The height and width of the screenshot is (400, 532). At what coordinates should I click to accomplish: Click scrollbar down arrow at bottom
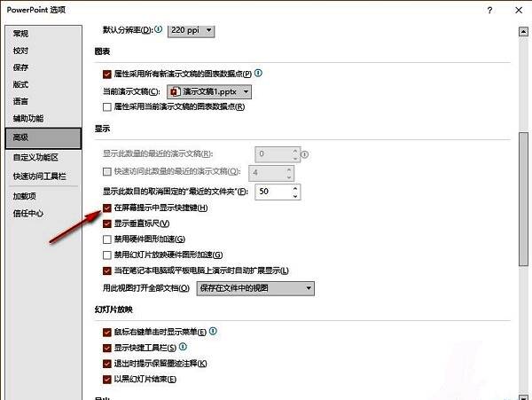pyautogui.click(x=523, y=397)
